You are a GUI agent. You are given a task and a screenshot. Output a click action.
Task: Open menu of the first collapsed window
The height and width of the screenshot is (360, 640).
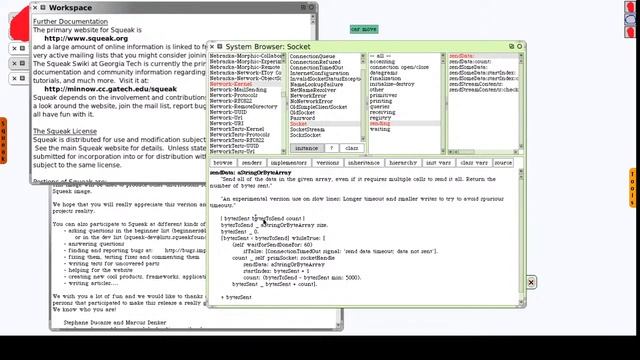pos(22,49)
